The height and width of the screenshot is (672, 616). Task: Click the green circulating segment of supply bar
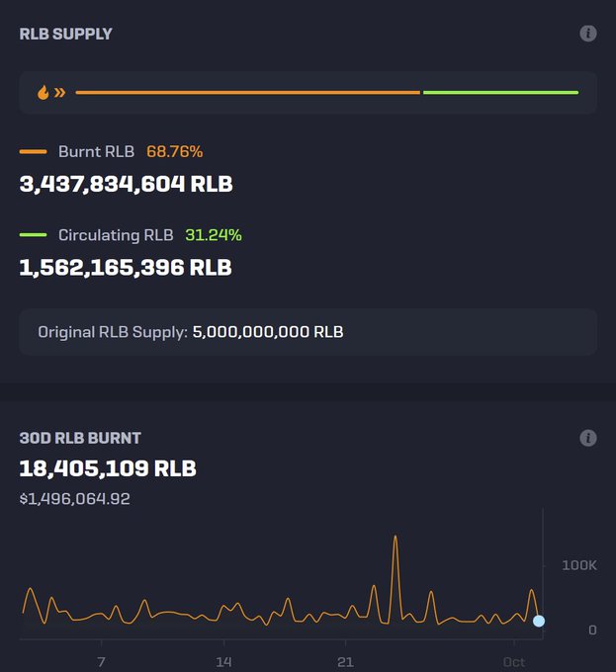point(500,92)
